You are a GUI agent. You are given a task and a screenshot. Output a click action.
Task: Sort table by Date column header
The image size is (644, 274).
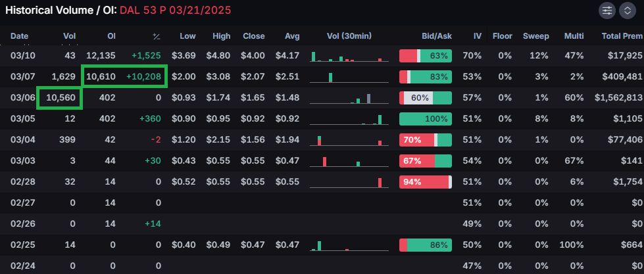19,36
